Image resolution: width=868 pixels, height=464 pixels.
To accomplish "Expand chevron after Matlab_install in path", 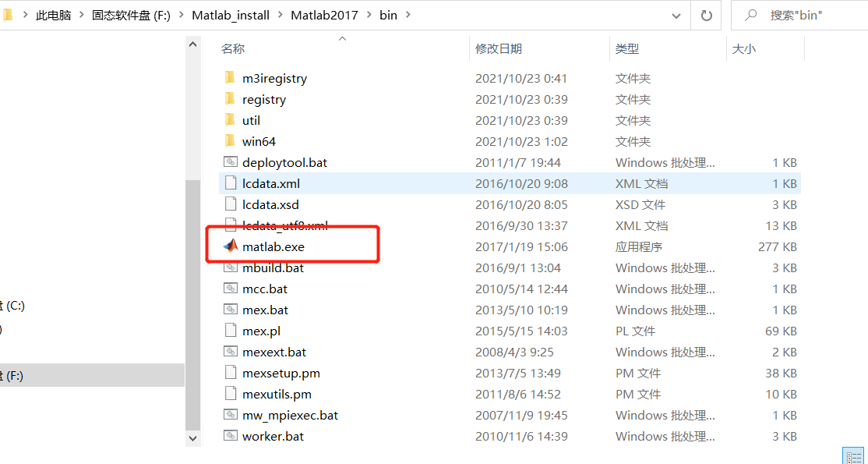I will pos(280,16).
